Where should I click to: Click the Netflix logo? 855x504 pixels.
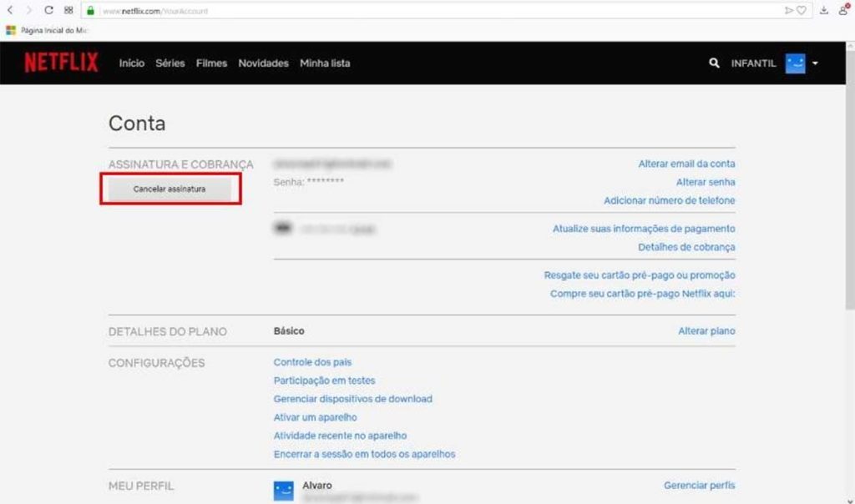pos(61,63)
